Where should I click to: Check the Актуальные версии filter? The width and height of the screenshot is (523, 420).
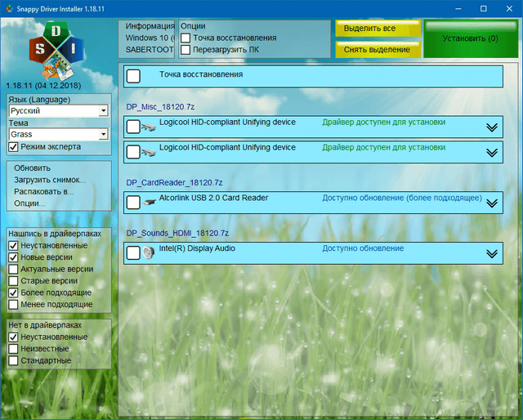[x=13, y=269]
